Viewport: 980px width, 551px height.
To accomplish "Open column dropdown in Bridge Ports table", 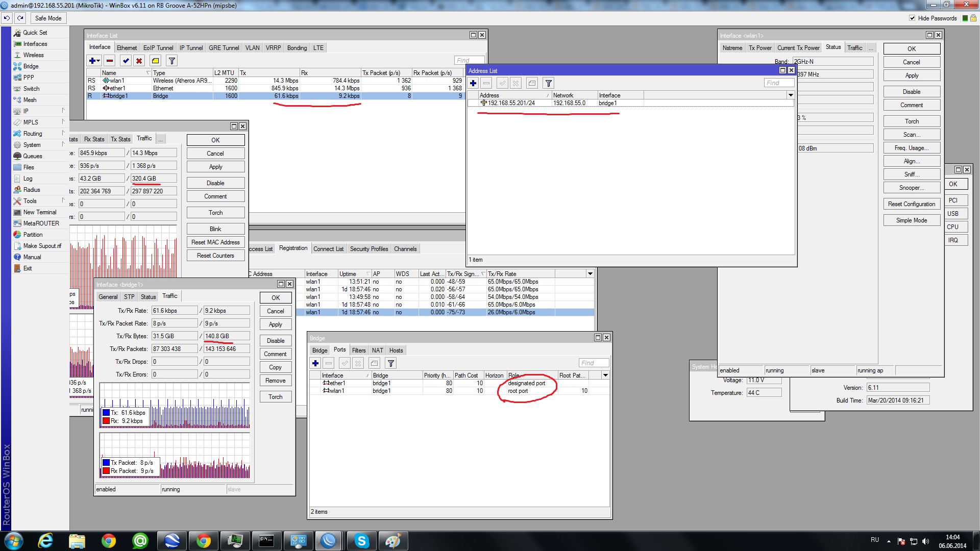I will [x=605, y=375].
